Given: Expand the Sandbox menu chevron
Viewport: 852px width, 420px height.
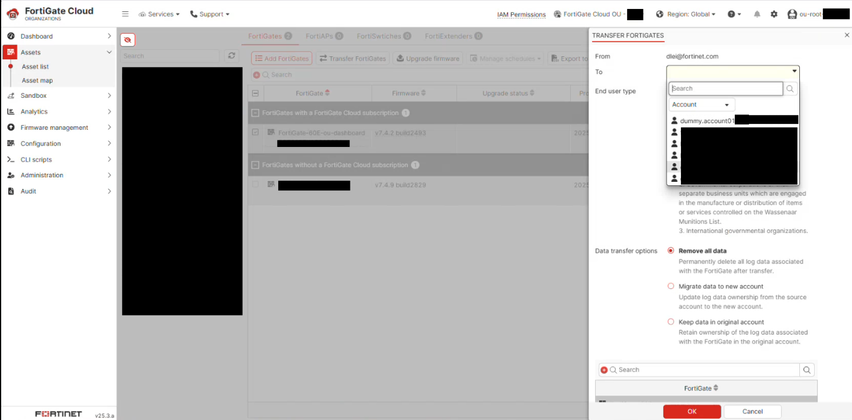Looking at the screenshot, I should tap(109, 96).
